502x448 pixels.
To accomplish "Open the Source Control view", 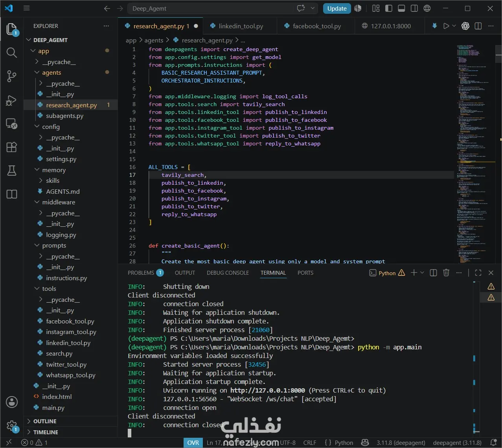I will [12, 76].
